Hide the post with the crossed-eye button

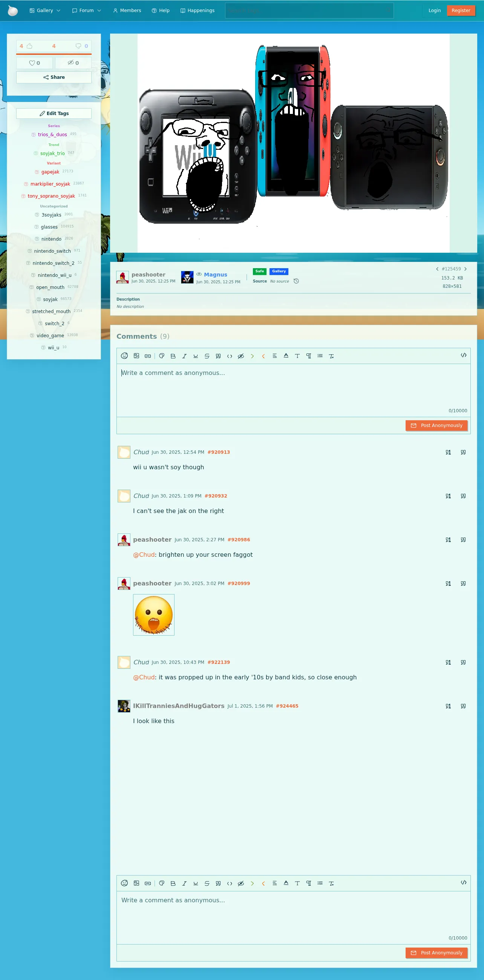point(73,63)
